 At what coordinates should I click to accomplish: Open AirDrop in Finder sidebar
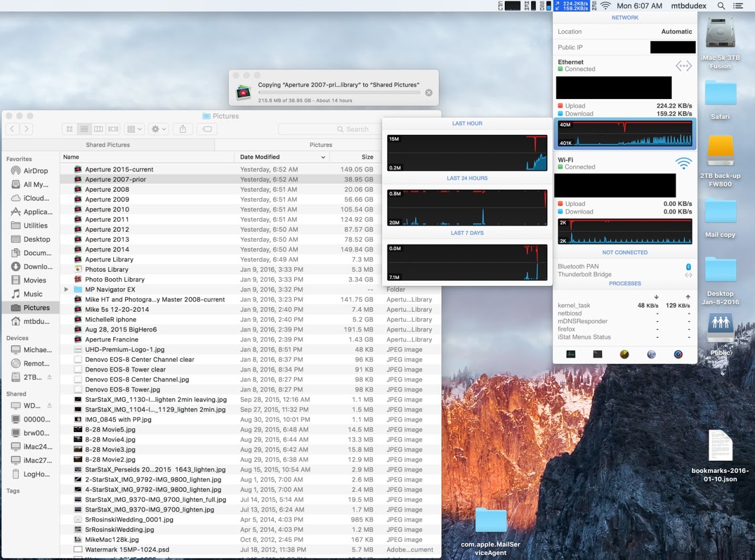(x=29, y=171)
